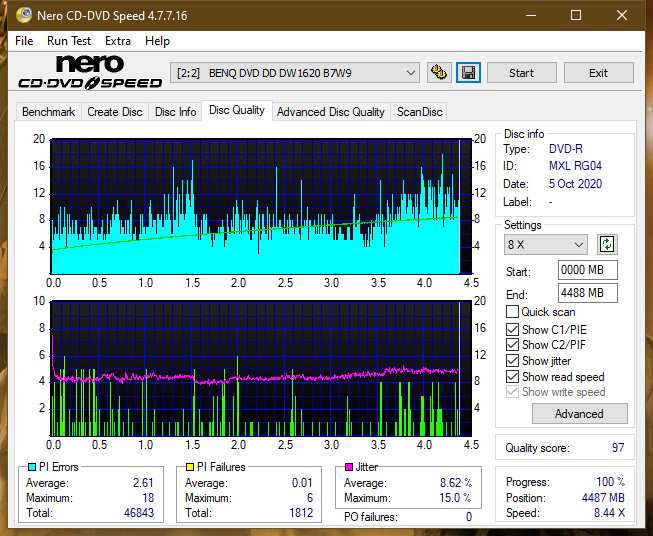
Task: Click the refresh speed settings icon
Action: tap(607, 244)
